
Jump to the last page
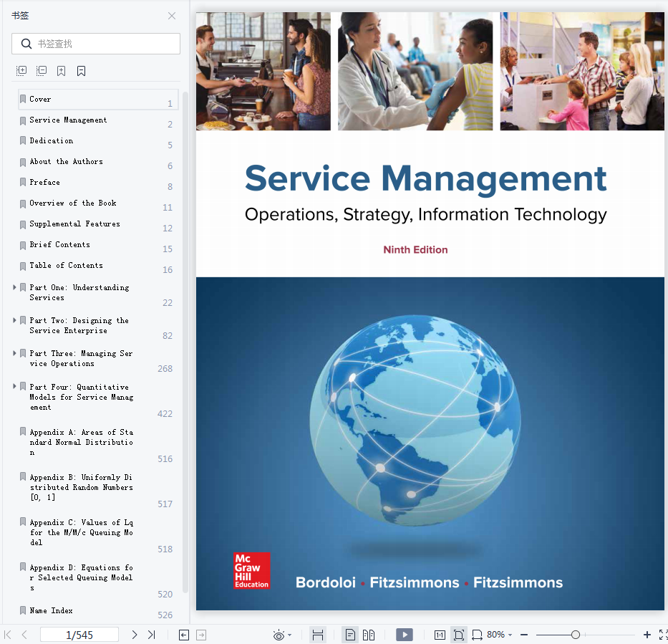tap(151, 635)
